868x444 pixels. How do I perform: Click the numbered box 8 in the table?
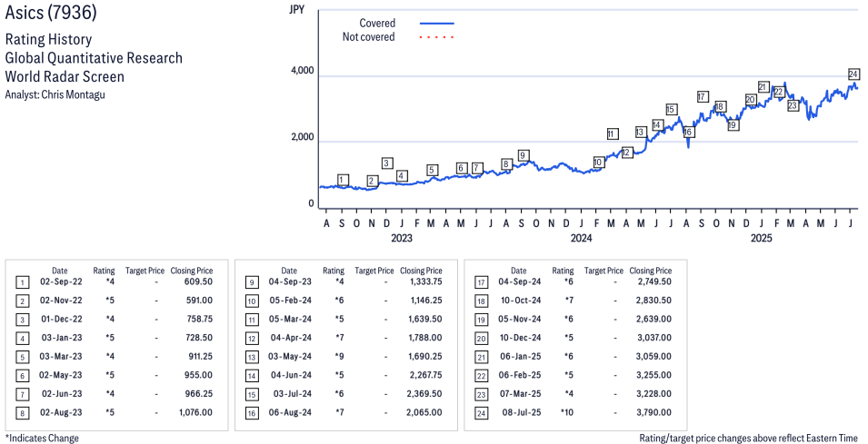click(22, 413)
